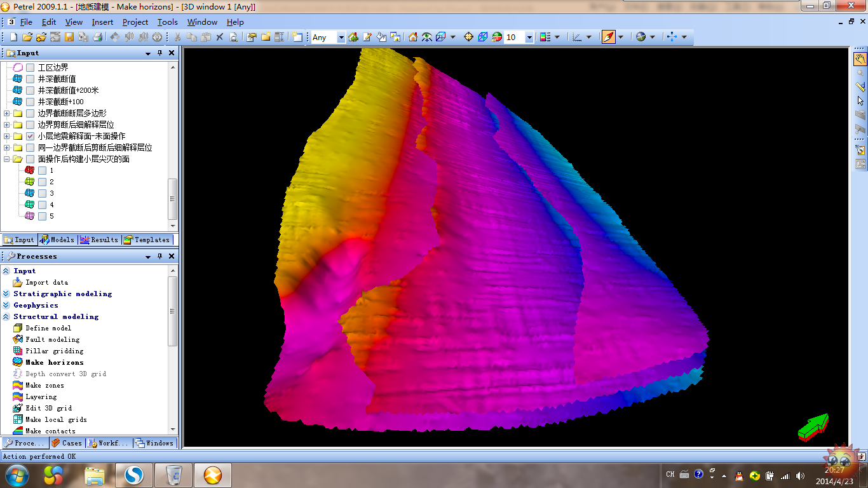Switch to the Models tab
868x488 pixels.
(57, 240)
